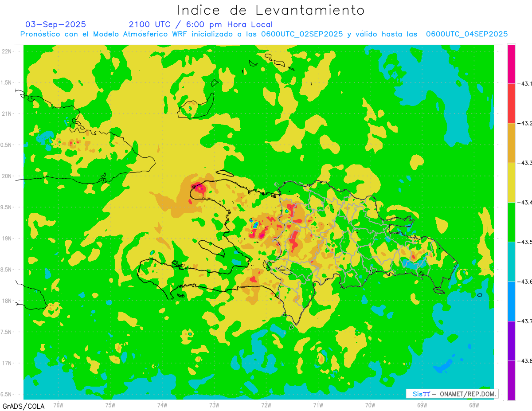Click init time '0600UTC_02SEP2025'
Viewport: 532px width, 411px height.
point(302,34)
